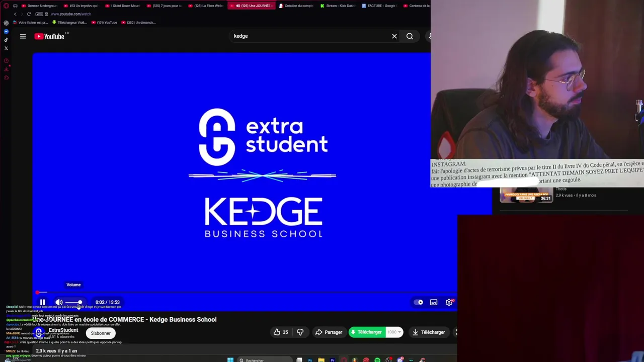Adjust the volume slider handle
The width and height of the screenshot is (644, 362).
click(x=80, y=302)
